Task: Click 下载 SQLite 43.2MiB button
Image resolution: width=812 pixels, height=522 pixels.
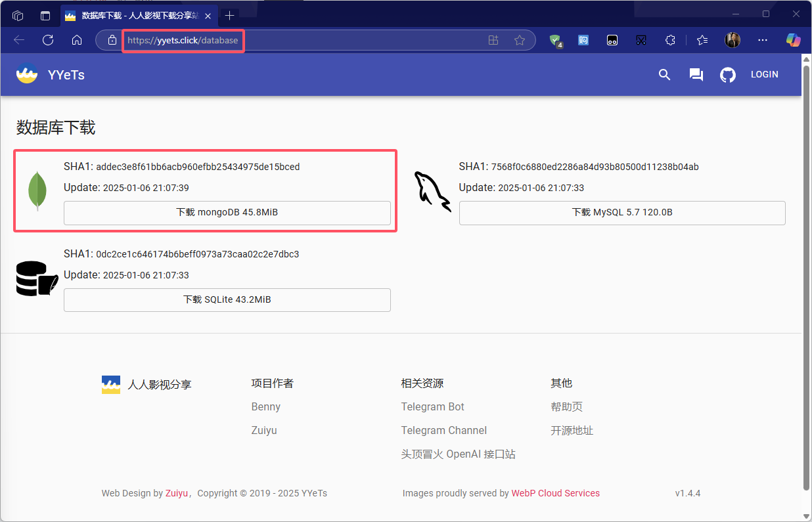Action: tap(227, 299)
